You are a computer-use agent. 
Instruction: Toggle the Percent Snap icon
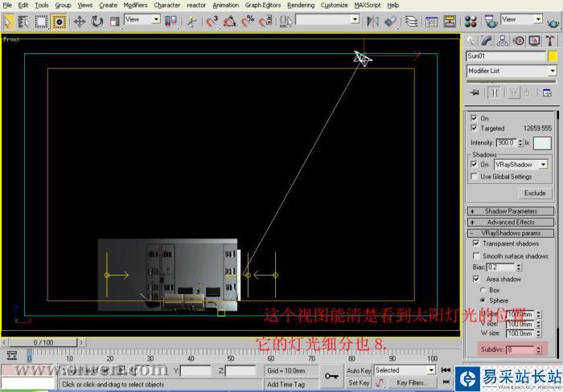248,22
